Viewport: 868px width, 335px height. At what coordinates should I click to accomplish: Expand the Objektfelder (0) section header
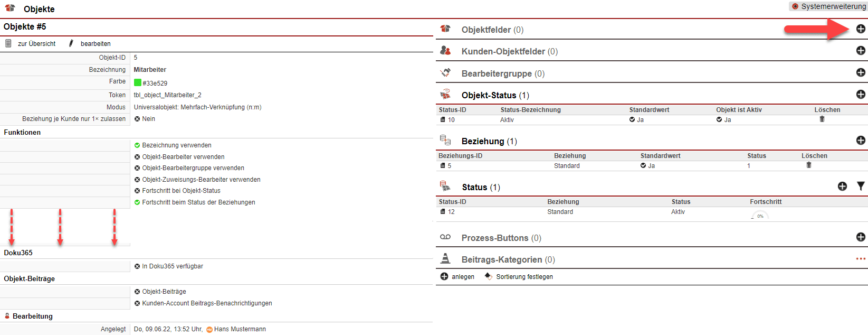pyautogui.click(x=492, y=30)
